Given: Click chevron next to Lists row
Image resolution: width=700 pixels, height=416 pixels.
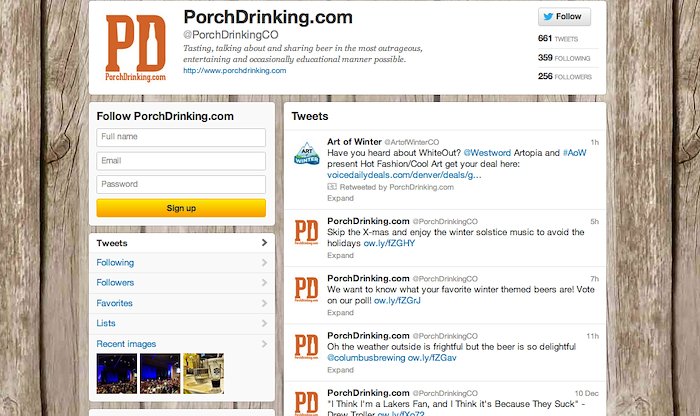Looking at the screenshot, I should click(264, 323).
